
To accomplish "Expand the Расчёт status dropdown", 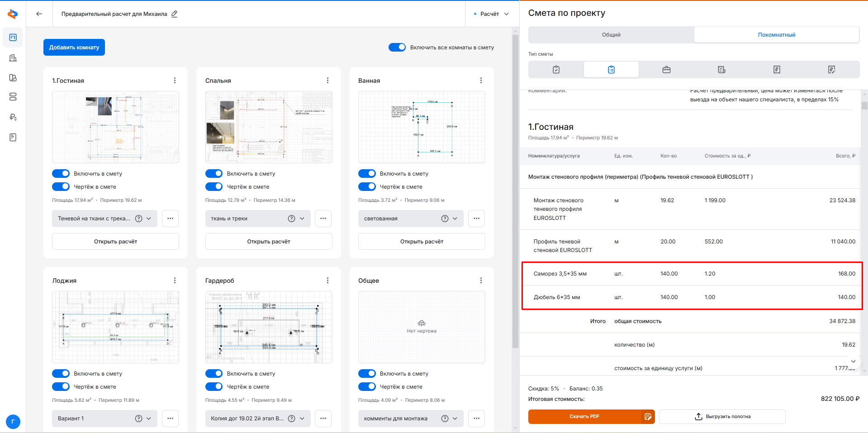I will 491,14.
